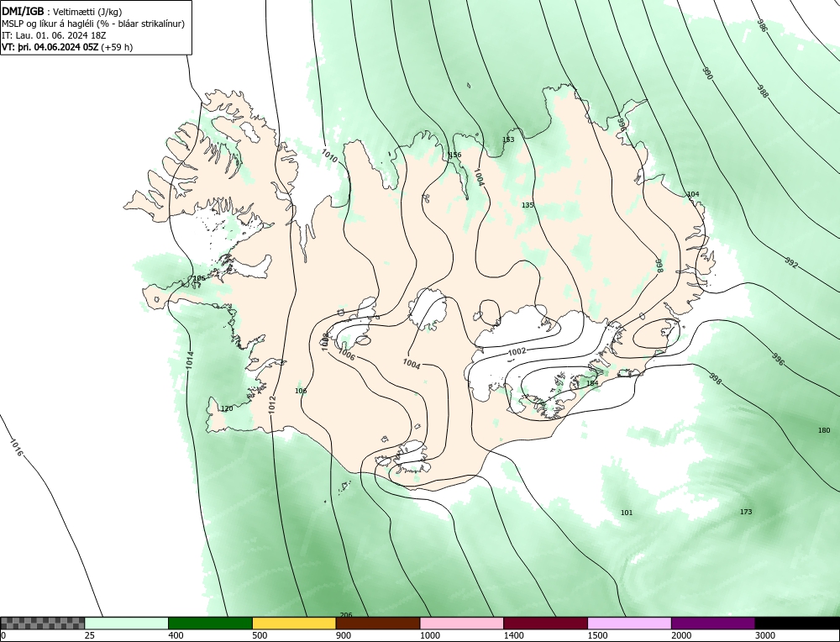Viewport: 840px width, 642px height.
Task: Click the 'DMI/IGB : Veltimætti (J/kg)' title line
Action: 61,13
